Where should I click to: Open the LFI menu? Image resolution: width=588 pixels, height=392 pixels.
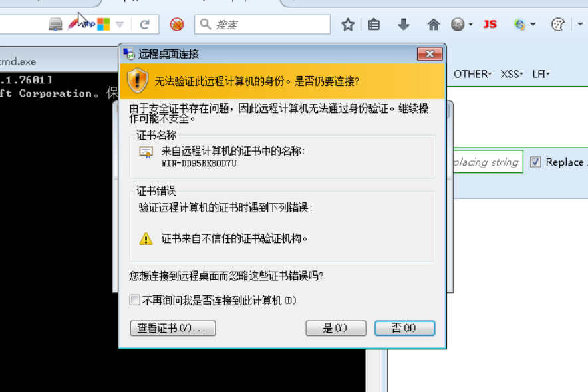click(x=541, y=74)
